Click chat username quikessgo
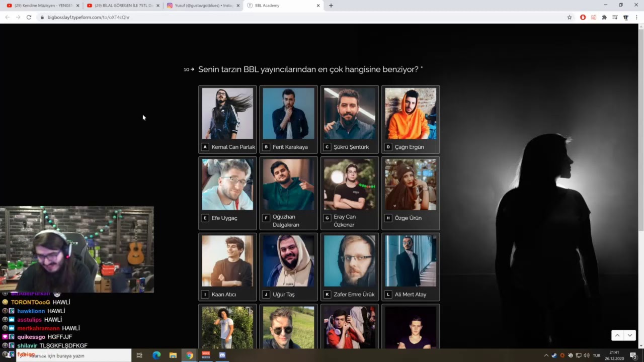 pos(31,337)
